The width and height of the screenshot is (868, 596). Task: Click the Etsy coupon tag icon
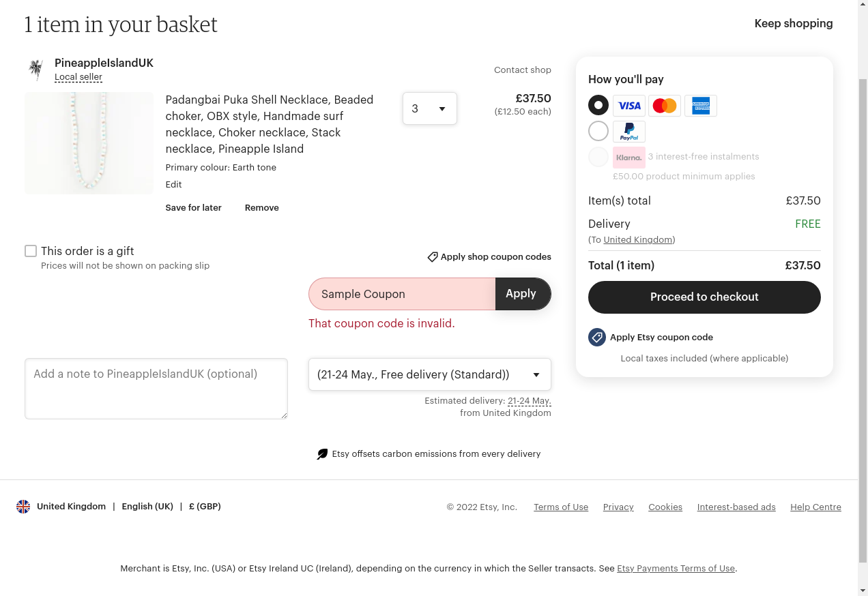click(x=597, y=337)
